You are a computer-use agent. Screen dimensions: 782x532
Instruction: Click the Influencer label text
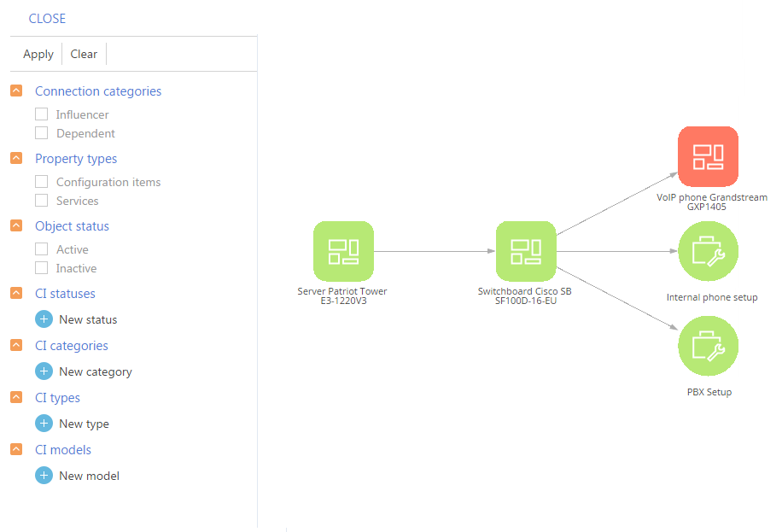click(82, 114)
